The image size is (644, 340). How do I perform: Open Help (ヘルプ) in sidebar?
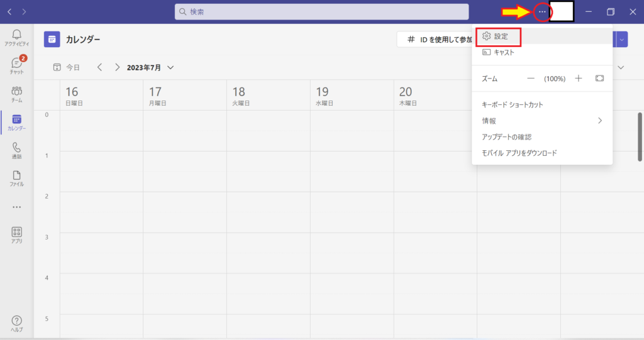click(16, 324)
